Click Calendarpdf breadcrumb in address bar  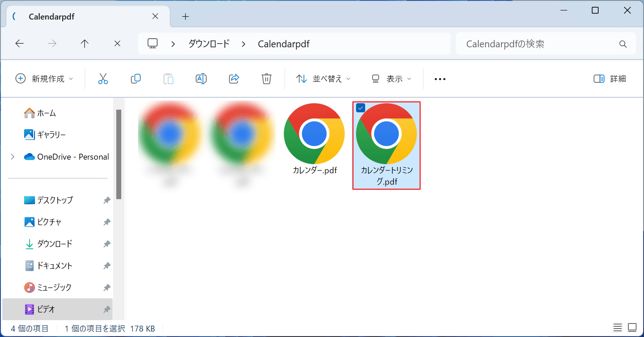284,44
